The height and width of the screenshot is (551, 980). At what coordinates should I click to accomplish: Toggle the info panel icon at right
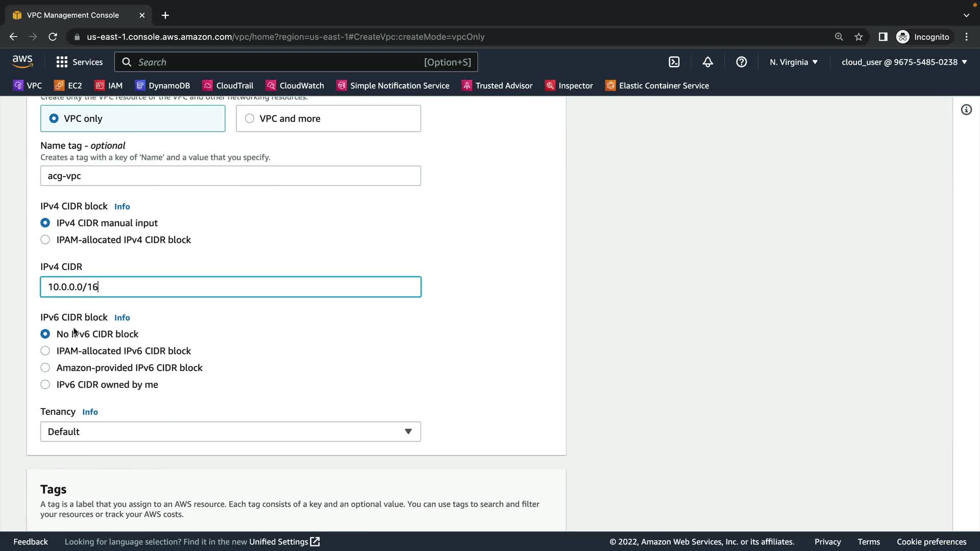point(966,110)
